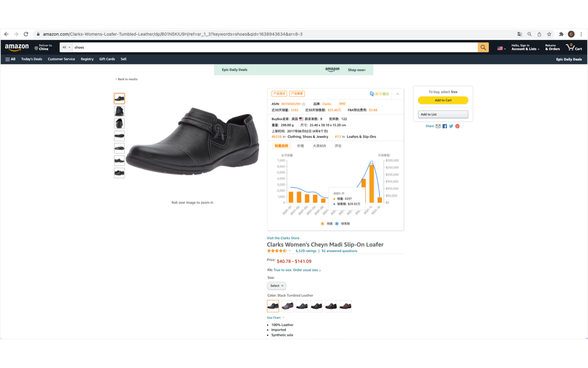Screen dimensions: 588x368
Task: Open the Chrome profile avatar
Action: pos(571,34)
